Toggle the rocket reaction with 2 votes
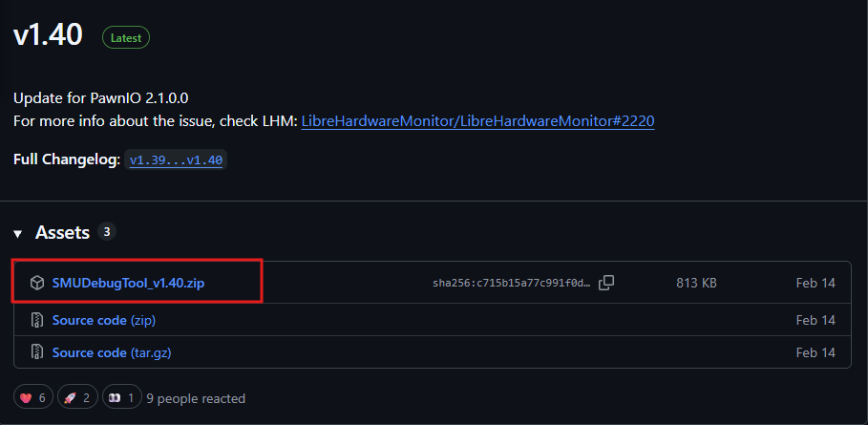The image size is (868, 425). [77, 398]
